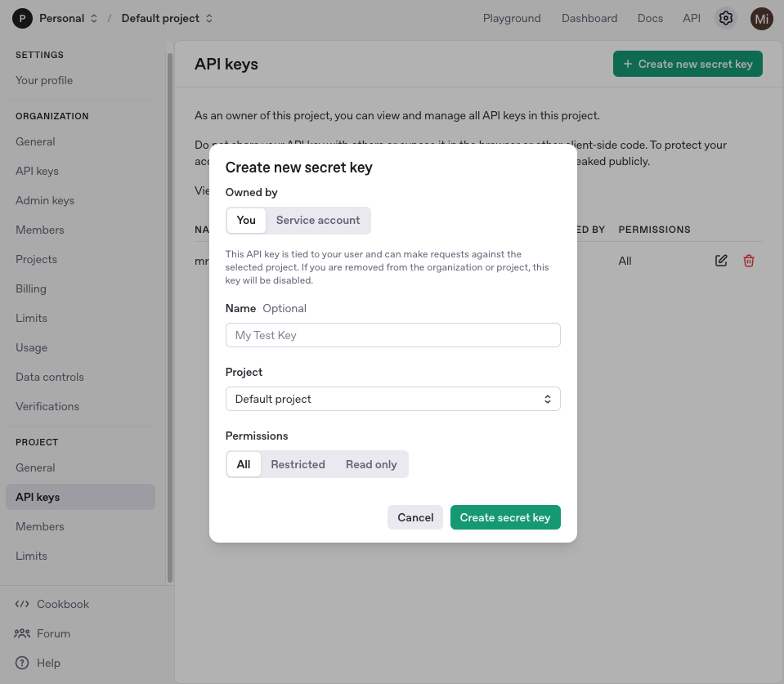Open the Project dropdown in dialog
Viewport: 784px width, 684px height.
coord(392,399)
